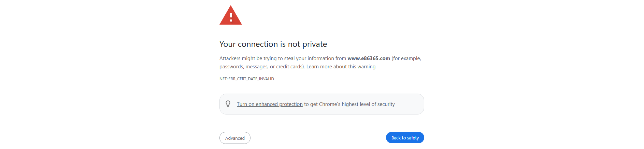Click the lightbulb icon in the tip box

[228, 104]
